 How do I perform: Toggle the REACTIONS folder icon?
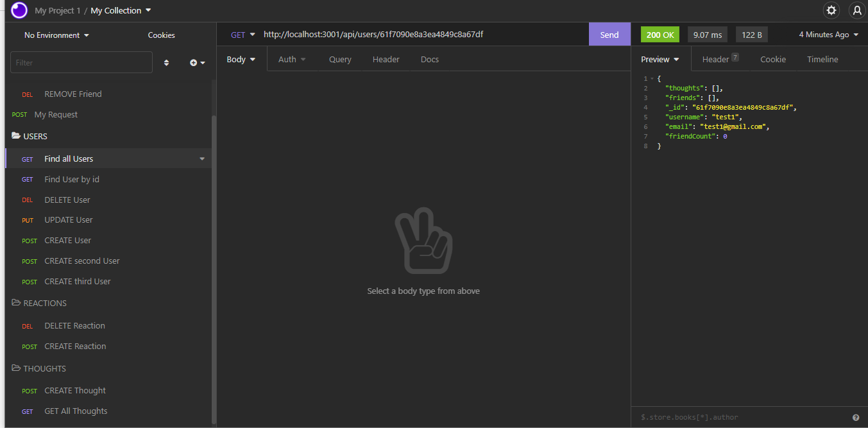(x=16, y=303)
